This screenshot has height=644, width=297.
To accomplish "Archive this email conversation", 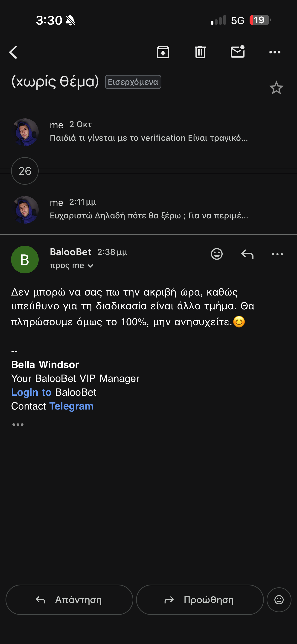I will click(163, 52).
